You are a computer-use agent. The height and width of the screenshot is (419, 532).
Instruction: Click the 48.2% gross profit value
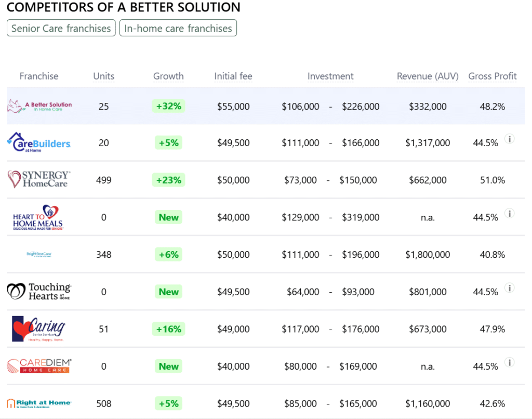(x=493, y=107)
